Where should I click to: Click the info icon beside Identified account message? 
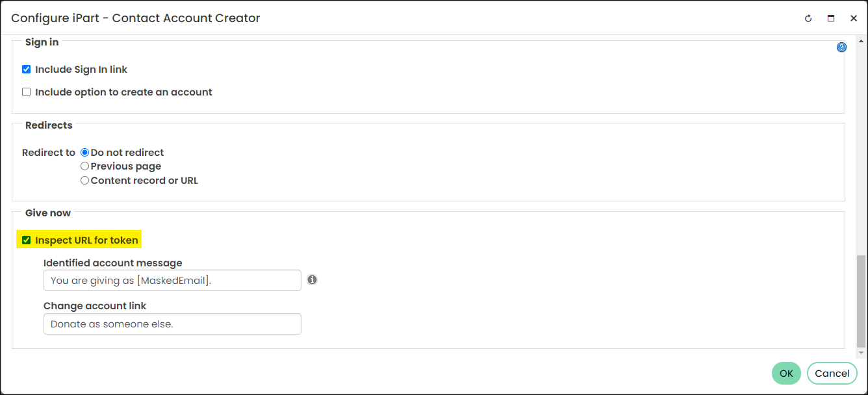[x=312, y=280]
